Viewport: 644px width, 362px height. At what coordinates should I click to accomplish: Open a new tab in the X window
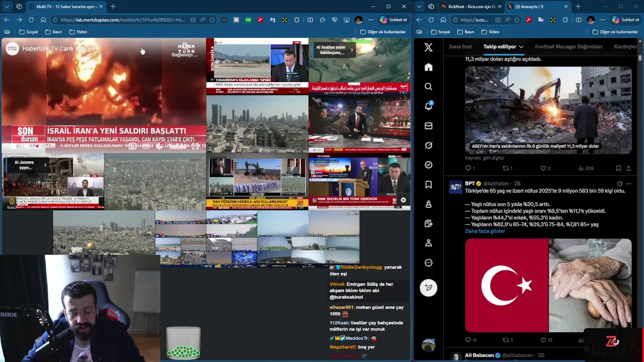578,7
